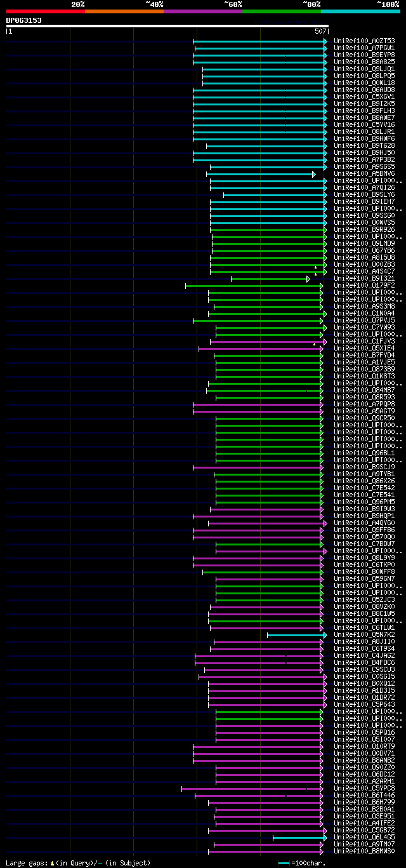This screenshot has height=868, width=406.
Task: Open hit UniRef100_B9SCJ9
Action: (364, 467)
